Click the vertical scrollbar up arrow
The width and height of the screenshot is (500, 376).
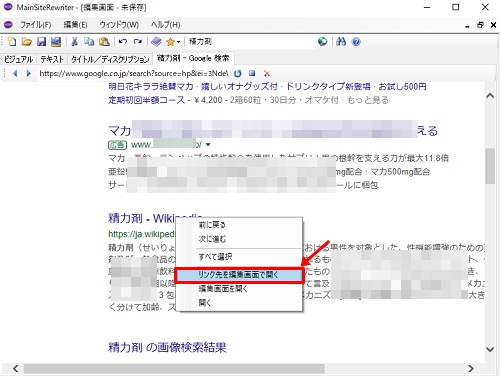tap(490, 96)
